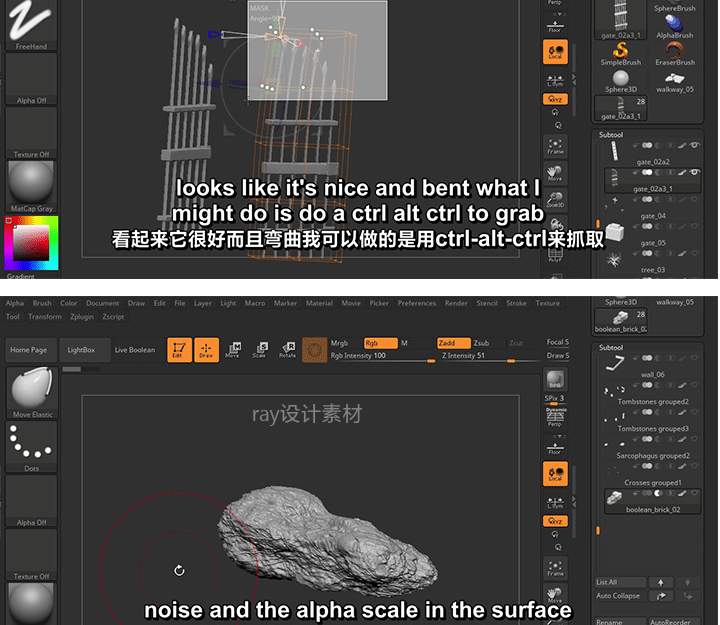This screenshot has width=720, height=625.
Task: Open the LightBox browser
Action: [x=85, y=350]
